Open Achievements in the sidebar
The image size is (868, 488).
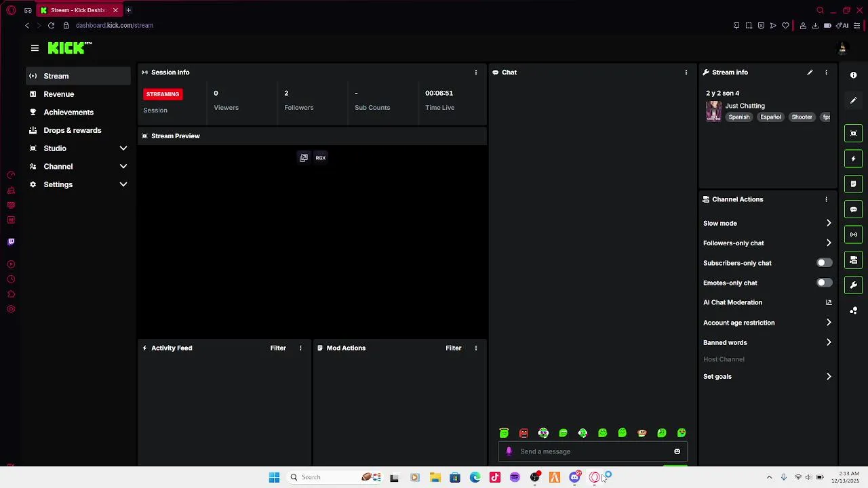pos(79,113)
